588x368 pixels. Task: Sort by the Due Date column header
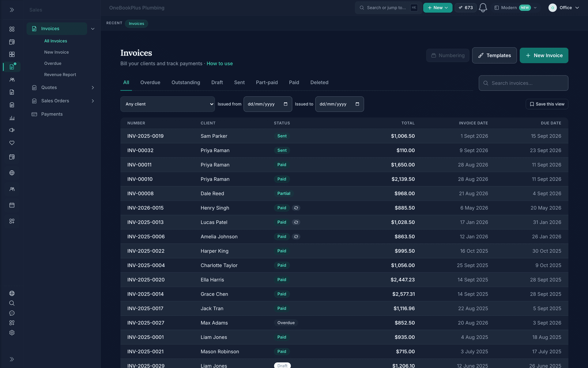(x=551, y=123)
